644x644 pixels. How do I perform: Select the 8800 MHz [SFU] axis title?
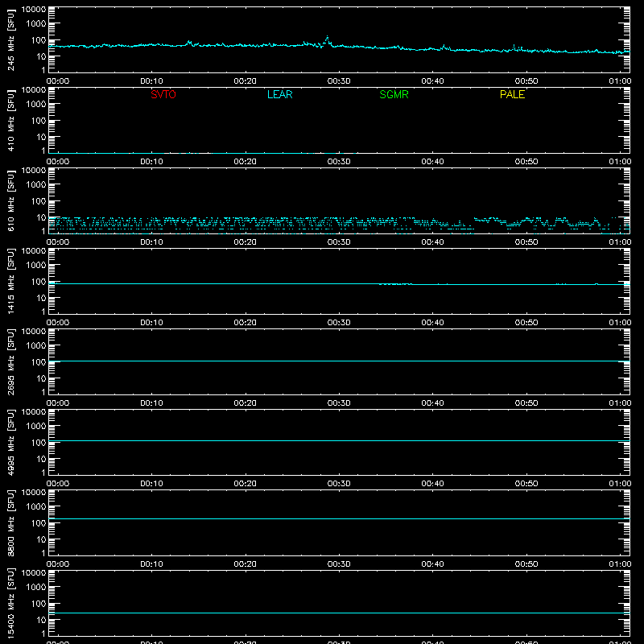10,522
